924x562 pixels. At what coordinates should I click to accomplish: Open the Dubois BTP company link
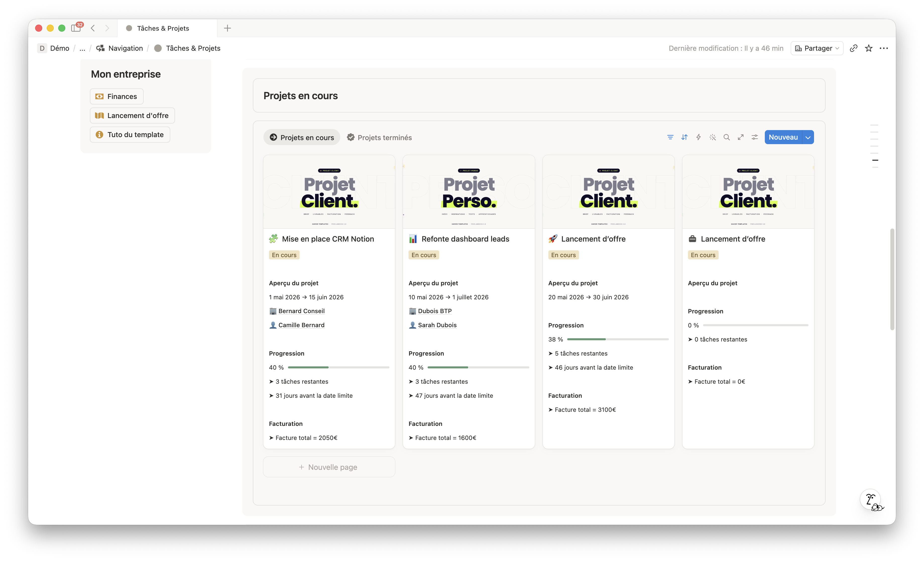pyautogui.click(x=435, y=311)
